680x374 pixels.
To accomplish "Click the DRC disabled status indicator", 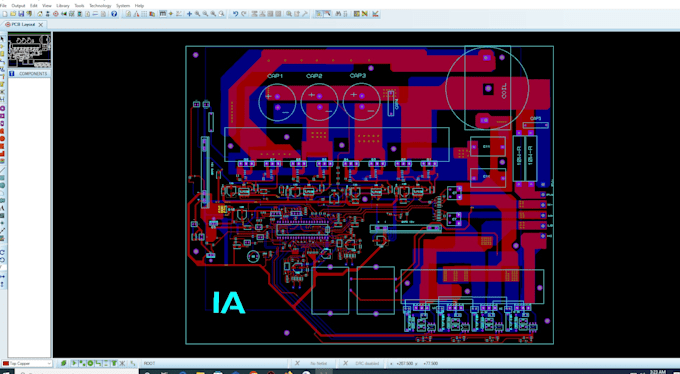I will (367, 364).
